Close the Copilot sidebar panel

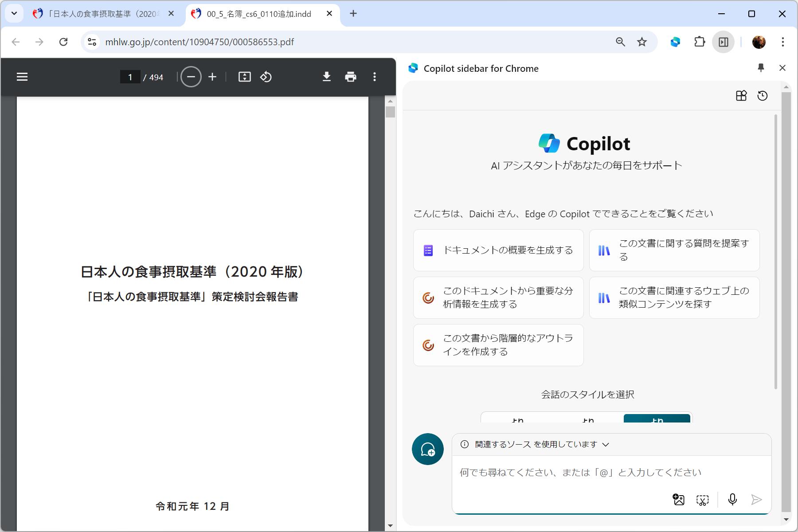coord(782,68)
